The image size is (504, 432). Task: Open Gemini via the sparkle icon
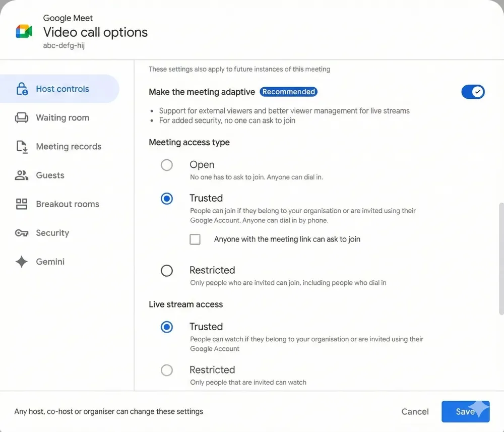(21, 261)
